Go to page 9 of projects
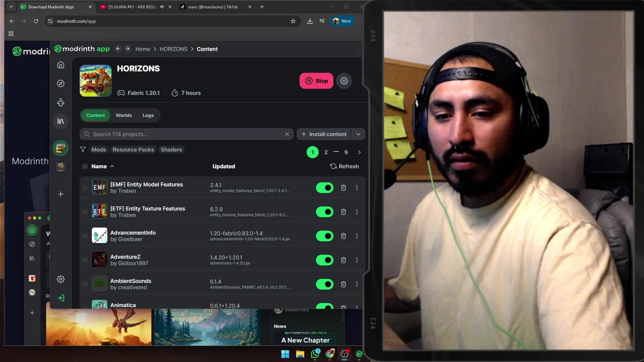This screenshot has width=644, height=362. click(x=346, y=152)
